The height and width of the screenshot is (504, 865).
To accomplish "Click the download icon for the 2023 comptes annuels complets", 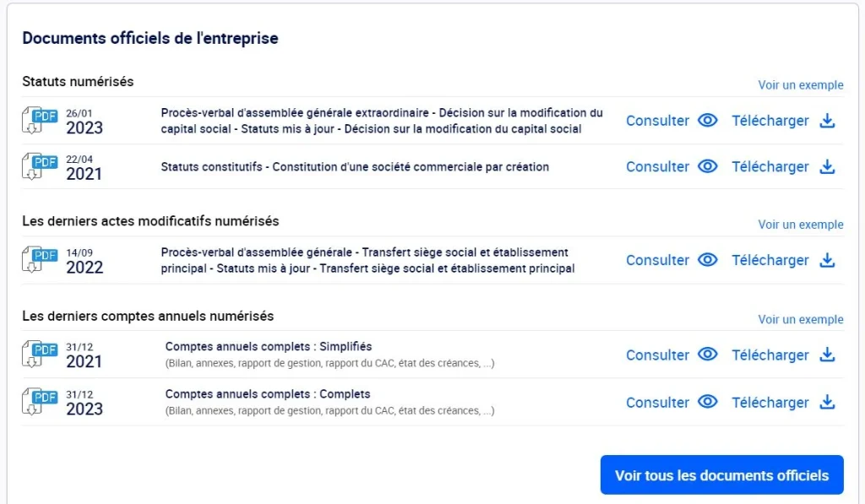I will point(826,403).
